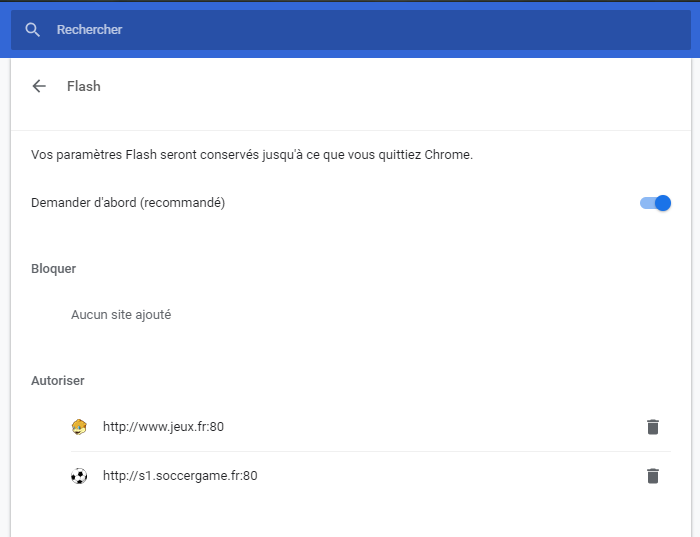This screenshot has width=700, height=537.
Task: Delete the jeux.fr site with trash icon
Action: [653, 427]
